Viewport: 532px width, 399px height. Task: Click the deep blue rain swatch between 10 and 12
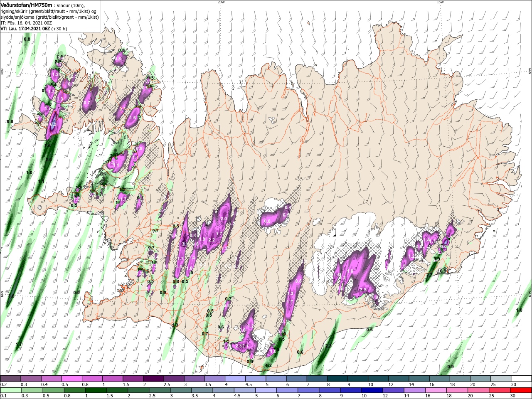pos(372,390)
